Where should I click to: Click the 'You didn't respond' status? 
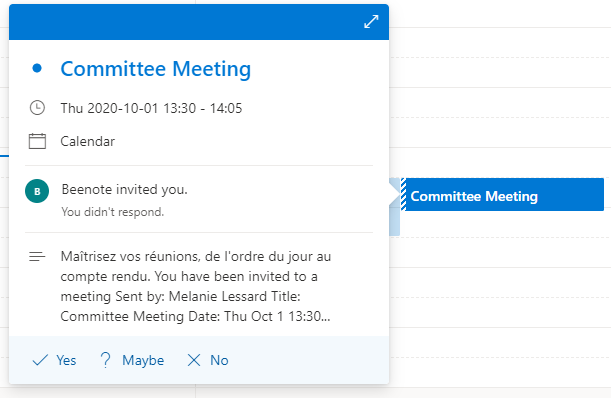point(113,212)
